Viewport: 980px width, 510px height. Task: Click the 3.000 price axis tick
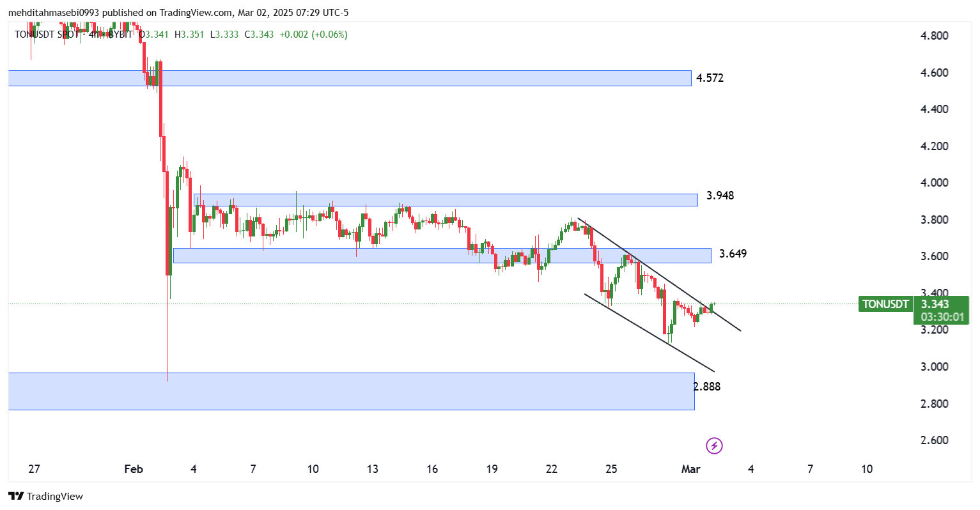934,367
